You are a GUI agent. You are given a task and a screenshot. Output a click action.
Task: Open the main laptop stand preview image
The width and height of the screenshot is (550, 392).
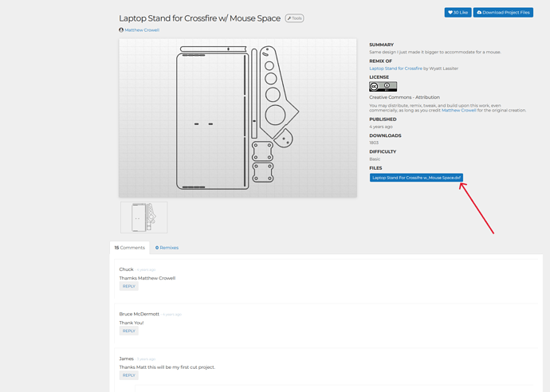tap(238, 118)
